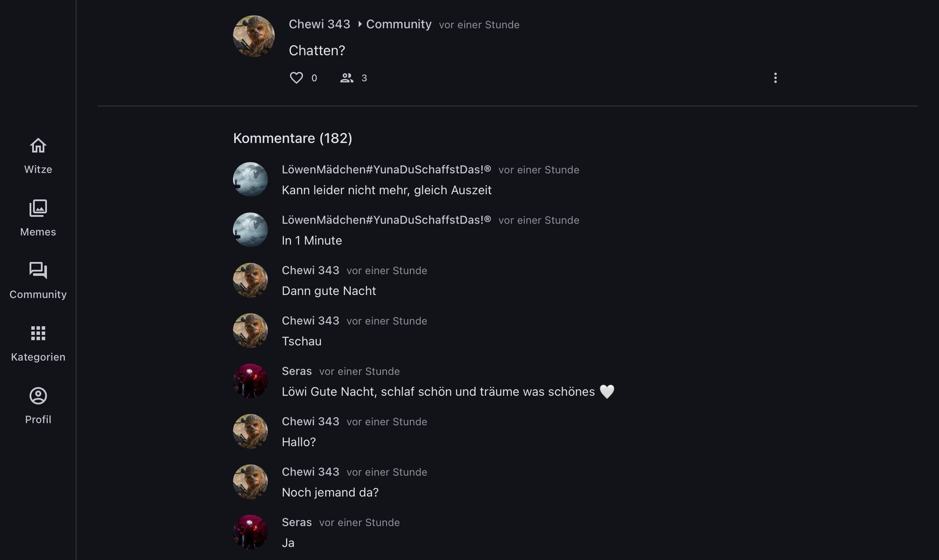The height and width of the screenshot is (560, 939).
Task: Click LöwenMädchen avatar on first comment
Action: [250, 179]
